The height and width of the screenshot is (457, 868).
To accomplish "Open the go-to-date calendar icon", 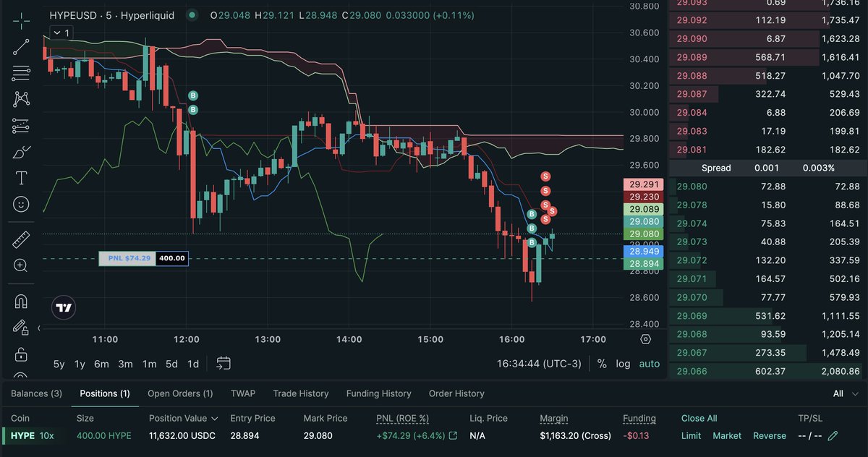I will (x=223, y=363).
